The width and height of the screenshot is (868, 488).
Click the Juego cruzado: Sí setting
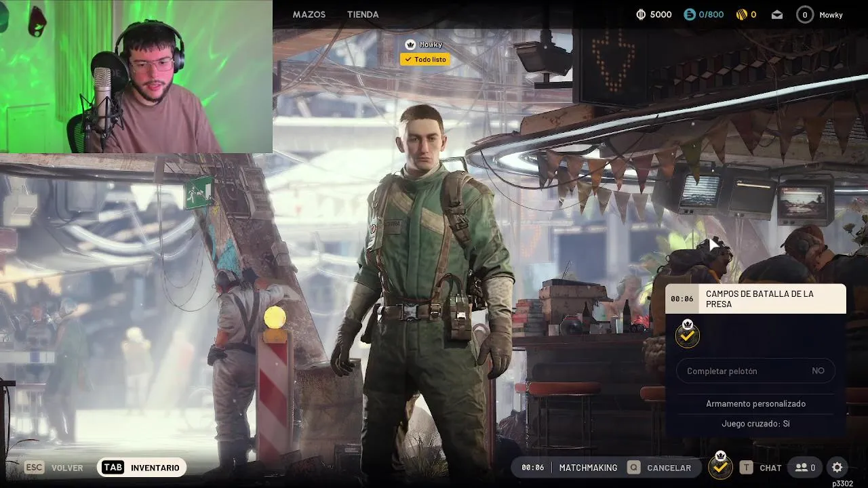point(755,424)
